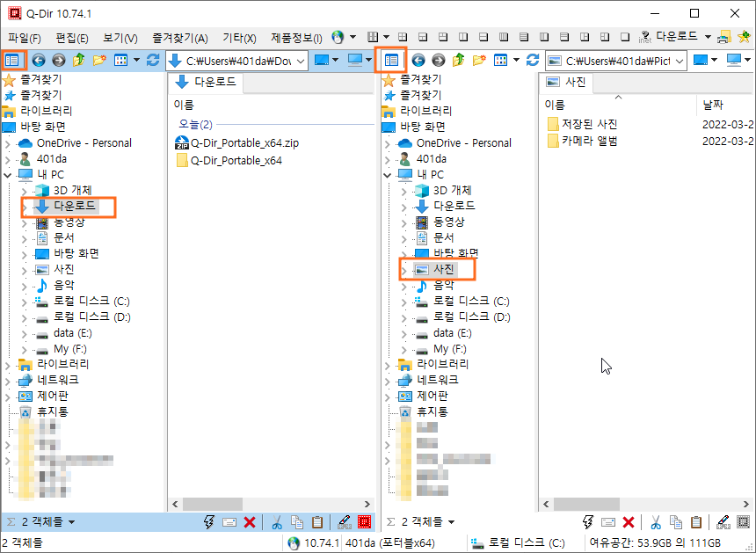The image size is (756, 553).
Task: Toggle the tree view in the left pane
Action: click(x=12, y=61)
